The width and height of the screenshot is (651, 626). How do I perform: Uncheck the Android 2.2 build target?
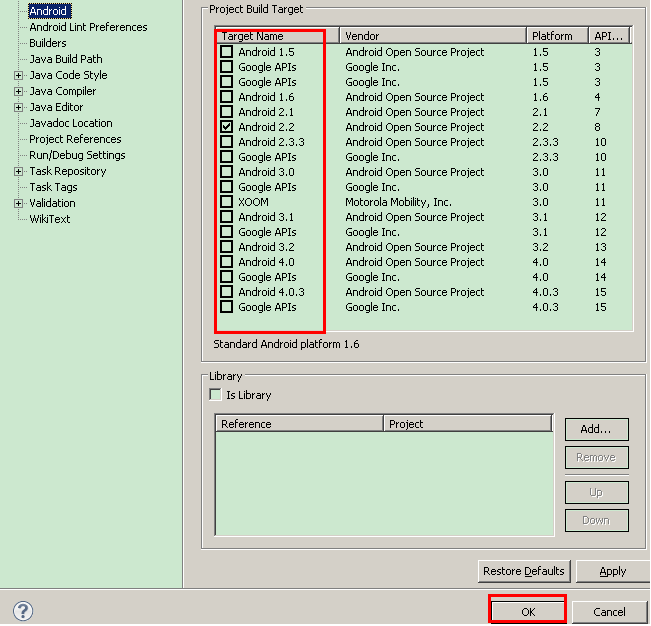pyautogui.click(x=227, y=127)
